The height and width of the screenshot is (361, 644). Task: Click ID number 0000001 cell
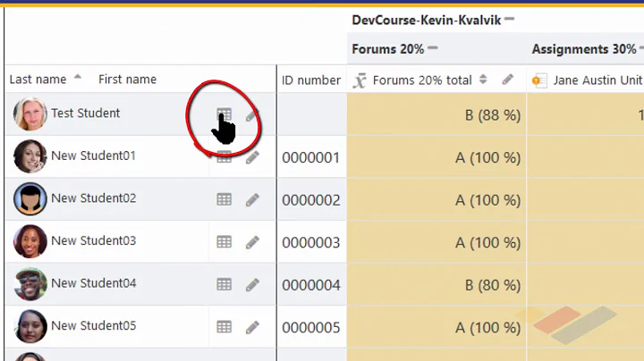pyautogui.click(x=311, y=157)
